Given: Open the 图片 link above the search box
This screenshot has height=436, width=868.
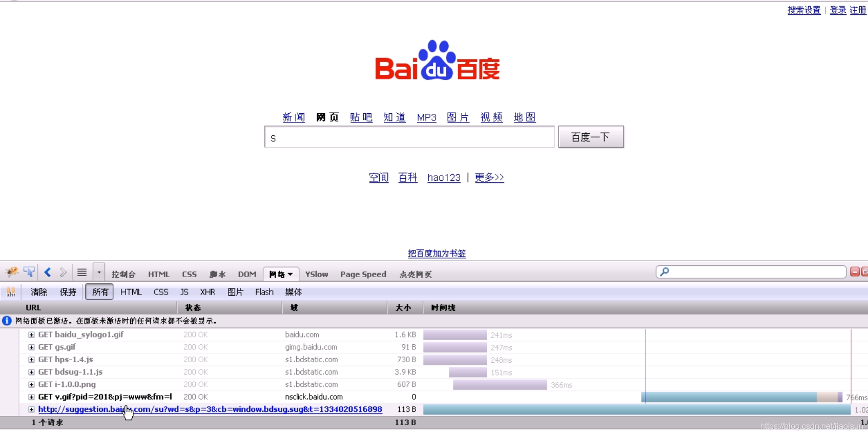Looking at the screenshot, I should tap(458, 117).
